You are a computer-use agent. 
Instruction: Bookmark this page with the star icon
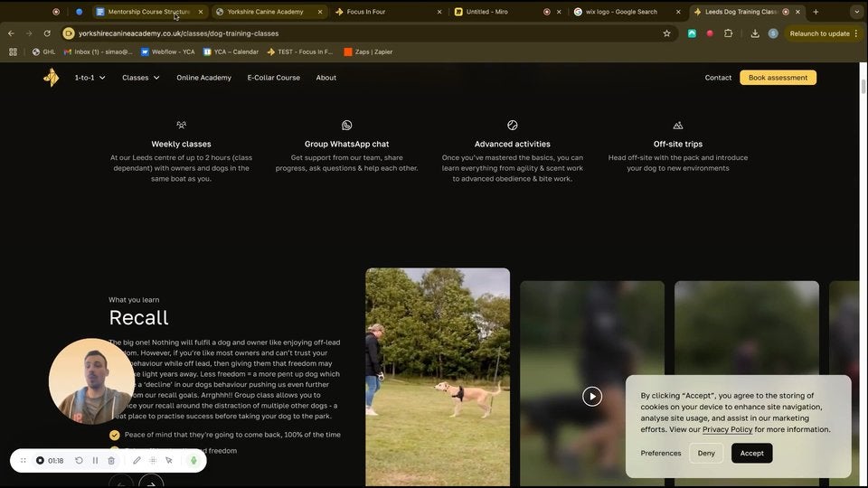666,33
